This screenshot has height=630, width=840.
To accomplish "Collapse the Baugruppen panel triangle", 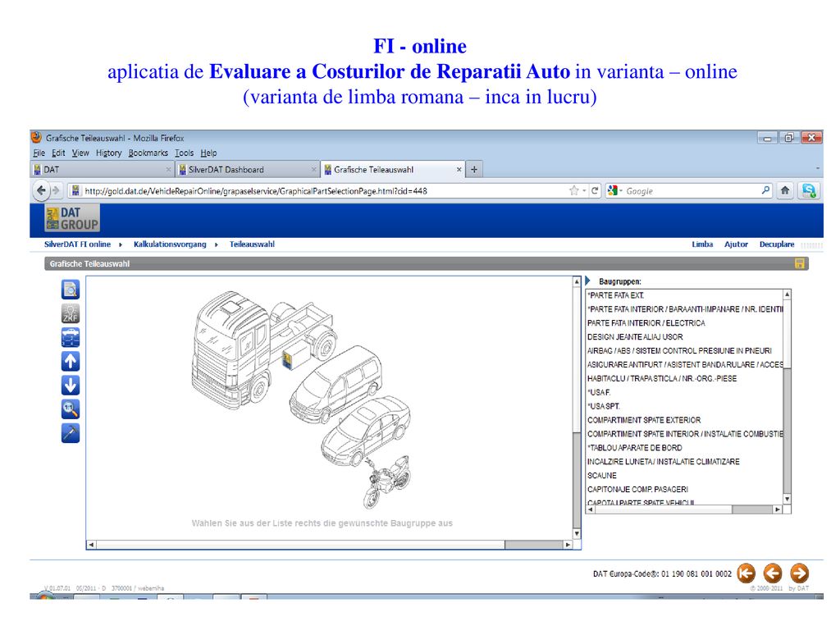I will click(587, 281).
